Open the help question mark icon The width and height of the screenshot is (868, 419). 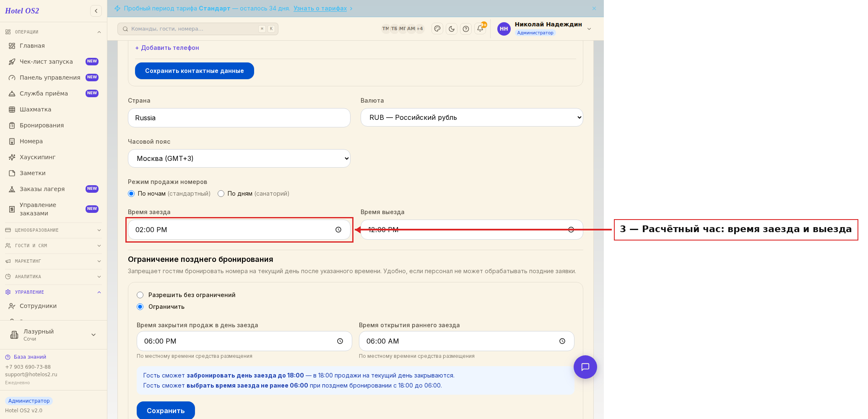(466, 29)
